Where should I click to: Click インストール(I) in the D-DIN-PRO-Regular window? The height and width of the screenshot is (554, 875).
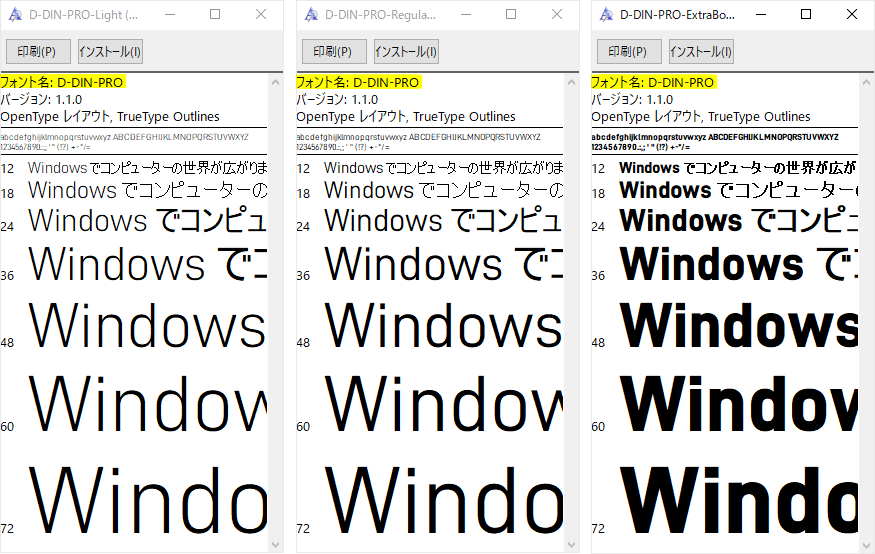tap(406, 51)
